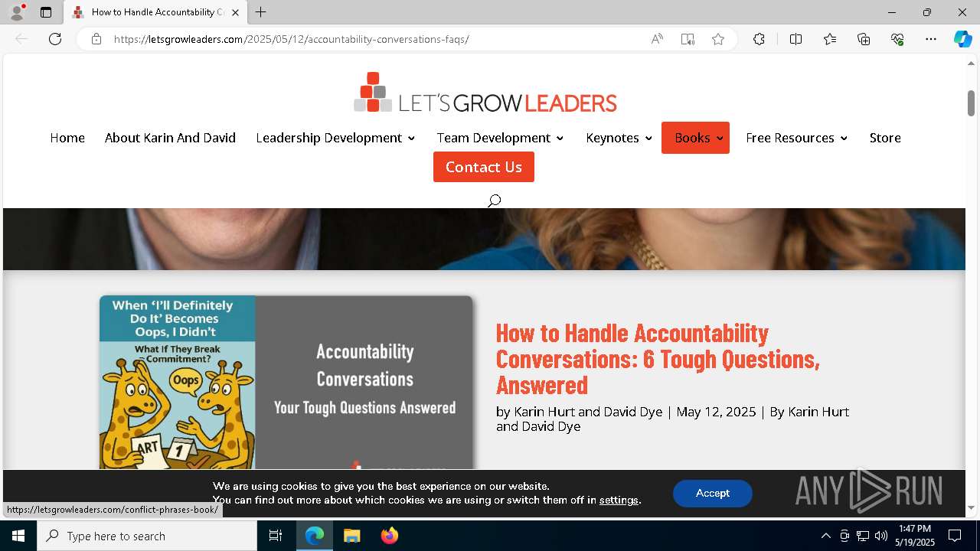Open the Copilot icon in browser toolbar
The width and height of the screenshot is (980, 551).
[x=962, y=39]
